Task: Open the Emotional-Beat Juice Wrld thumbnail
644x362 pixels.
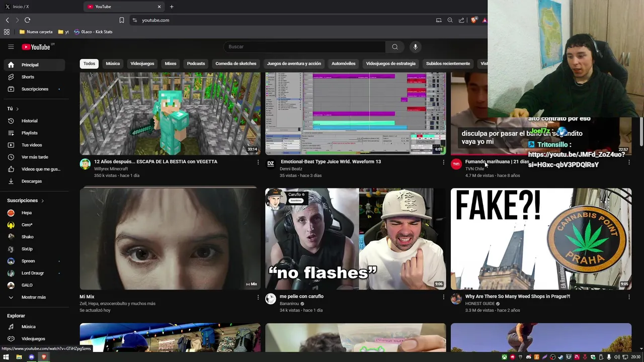Action: [356, 114]
